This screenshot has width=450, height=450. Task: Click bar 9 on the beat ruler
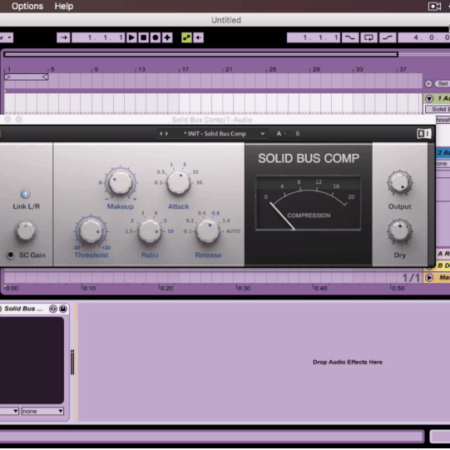96,69
